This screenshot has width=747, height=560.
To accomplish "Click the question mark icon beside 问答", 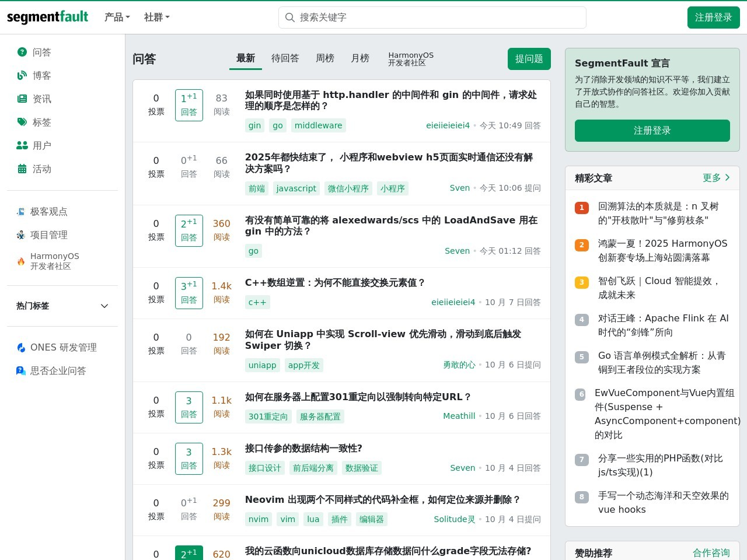I will (22, 52).
